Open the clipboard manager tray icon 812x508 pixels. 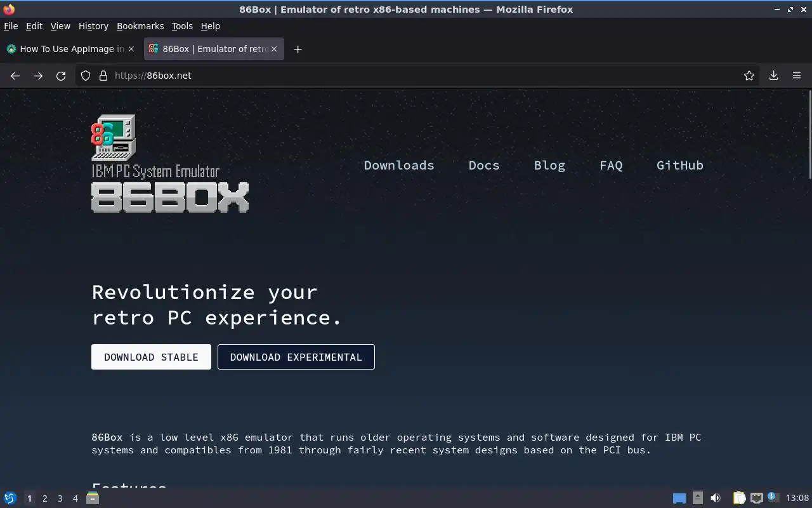pos(739,498)
